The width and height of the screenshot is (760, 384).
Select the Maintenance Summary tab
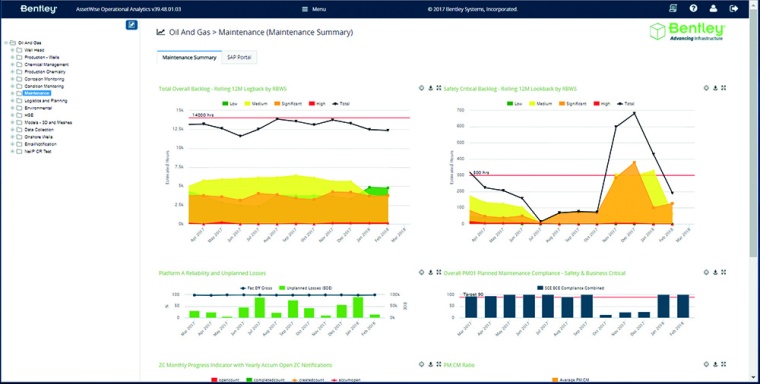point(189,57)
